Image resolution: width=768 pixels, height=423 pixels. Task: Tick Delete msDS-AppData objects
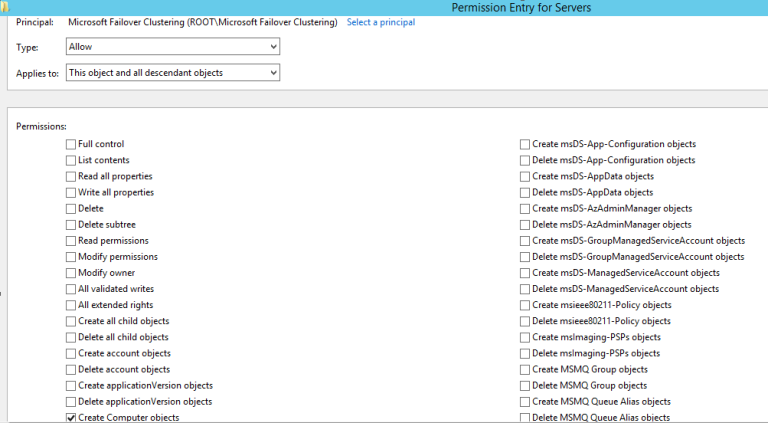(x=525, y=192)
